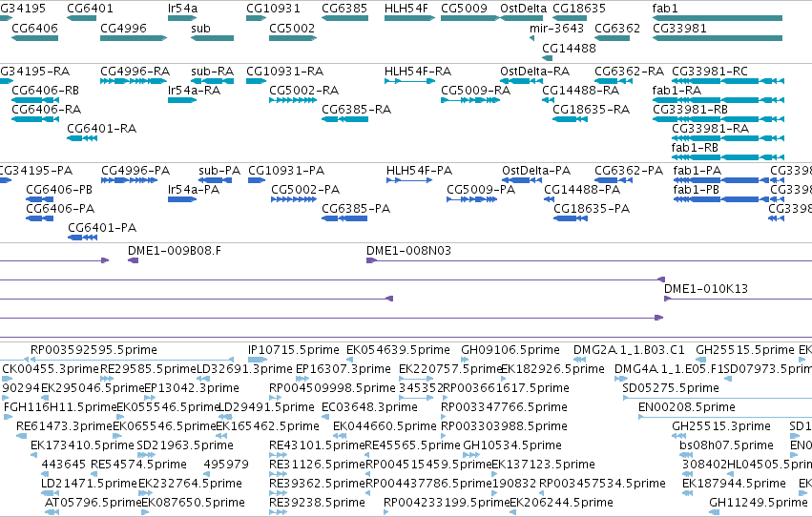Click the CG6406-PB protein label

(59, 190)
